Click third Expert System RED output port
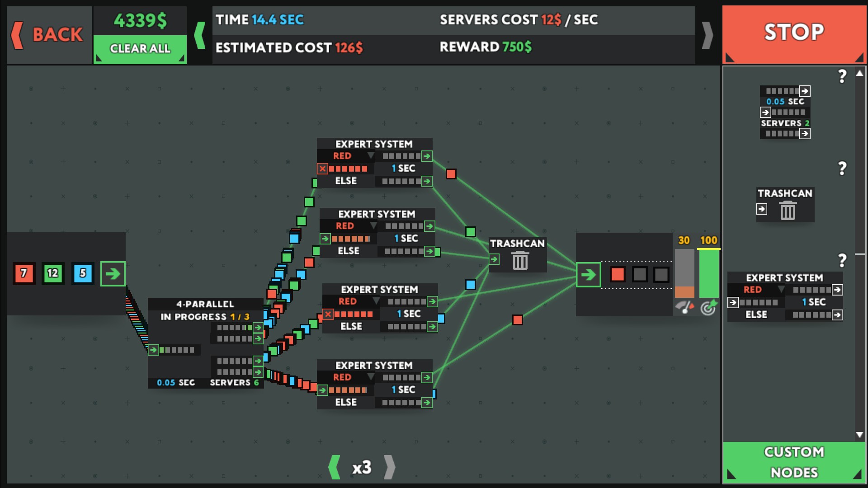The image size is (868, 488). (432, 301)
